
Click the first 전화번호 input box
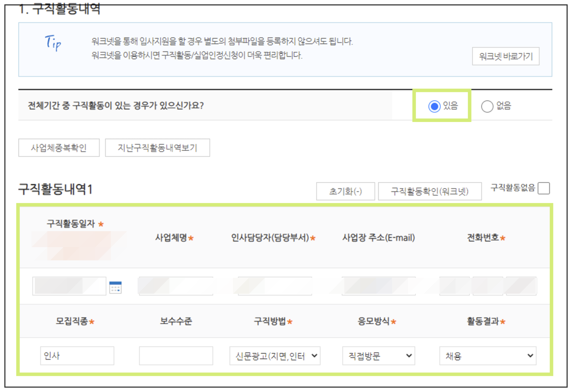(x=454, y=286)
